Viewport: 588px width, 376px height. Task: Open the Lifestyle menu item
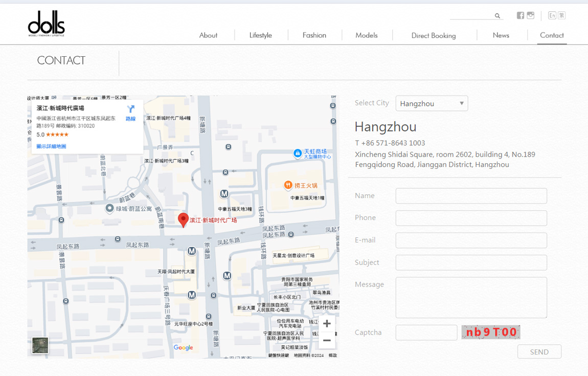(x=260, y=35)
